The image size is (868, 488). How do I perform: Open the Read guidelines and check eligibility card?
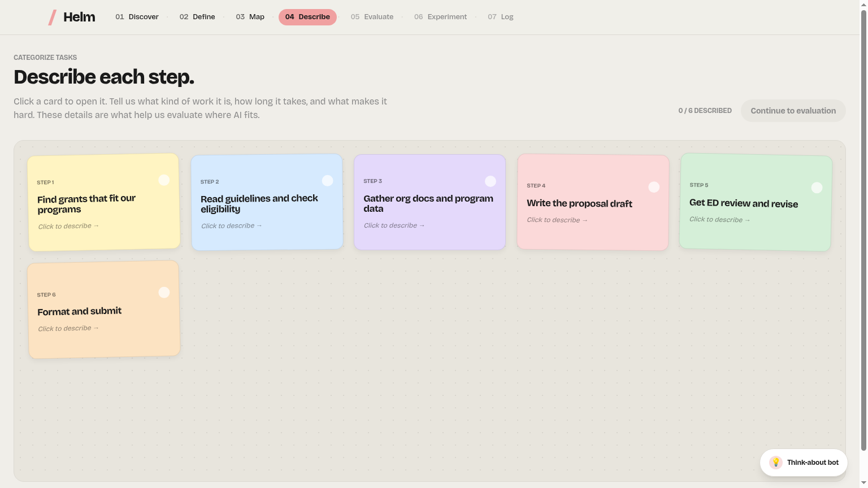click(267, 202)
